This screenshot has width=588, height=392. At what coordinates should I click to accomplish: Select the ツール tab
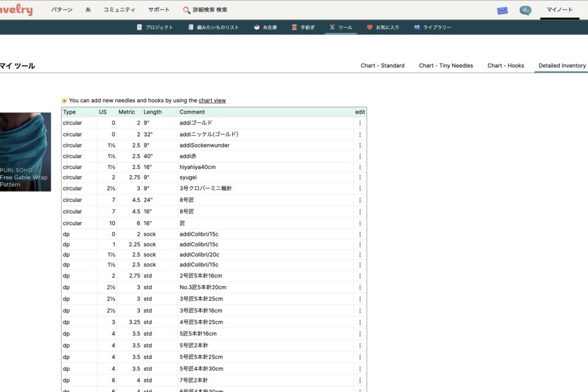[341, 28]
